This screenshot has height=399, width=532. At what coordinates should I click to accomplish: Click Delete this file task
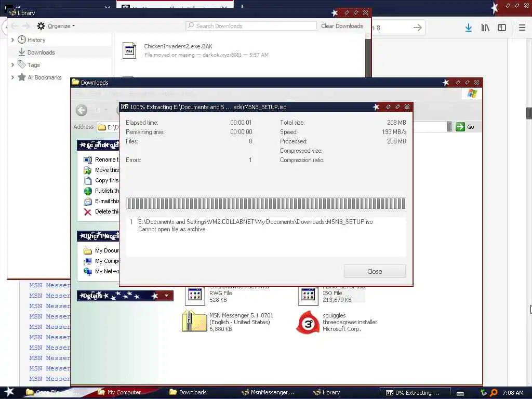(x=107, y=211)
